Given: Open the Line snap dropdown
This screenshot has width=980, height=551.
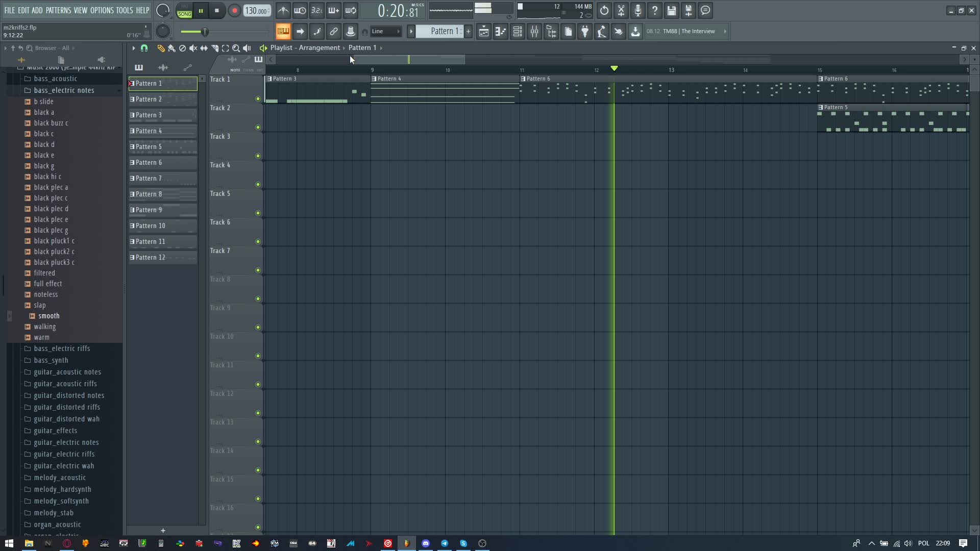Looking at the screenshot, I should [x=386, y=31].
